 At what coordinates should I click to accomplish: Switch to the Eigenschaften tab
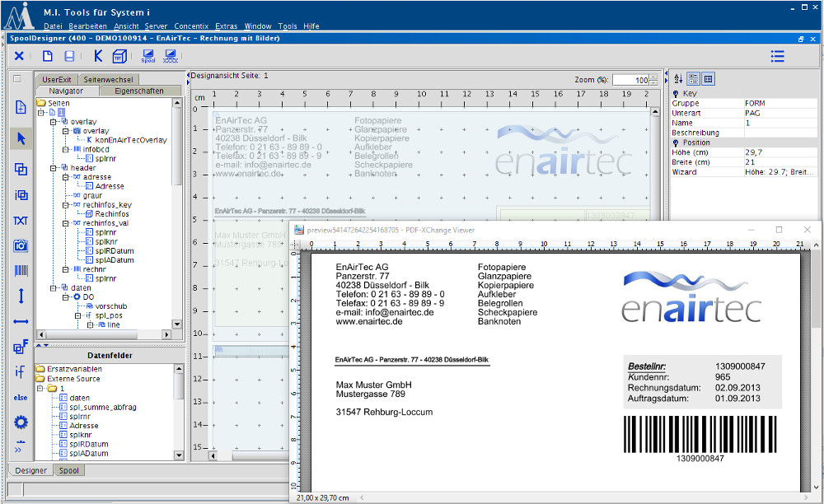pos(138,91)
